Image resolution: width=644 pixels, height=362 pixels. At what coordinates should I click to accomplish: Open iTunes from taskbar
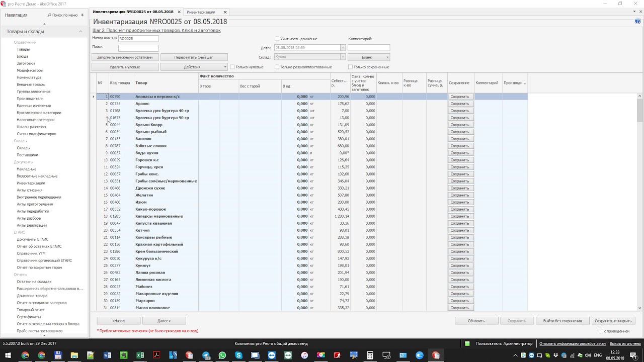click(304, 355)
